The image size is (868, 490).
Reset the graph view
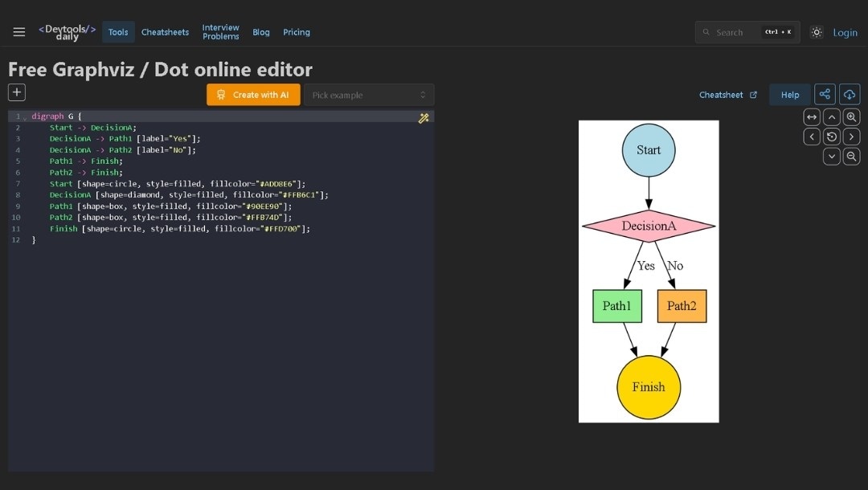tap(832, 137)
